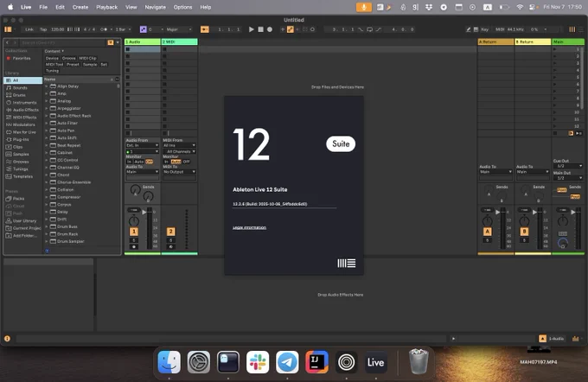Expand the Arpeggiator folder
The image size is (588, 382).
(47, 108)
